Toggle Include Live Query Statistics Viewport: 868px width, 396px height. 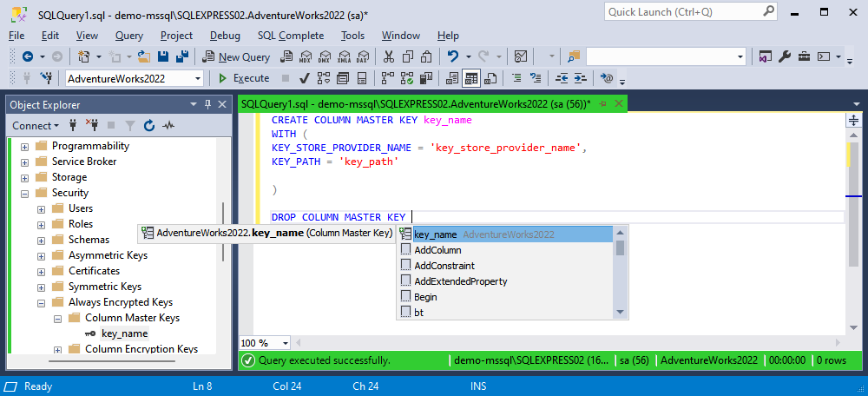coord(407,78)
